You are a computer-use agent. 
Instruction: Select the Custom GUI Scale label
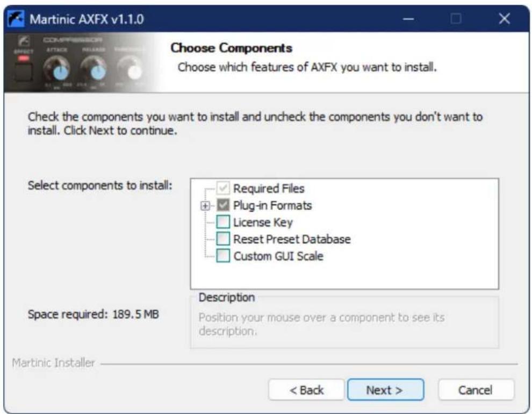[x=278, y=256]
